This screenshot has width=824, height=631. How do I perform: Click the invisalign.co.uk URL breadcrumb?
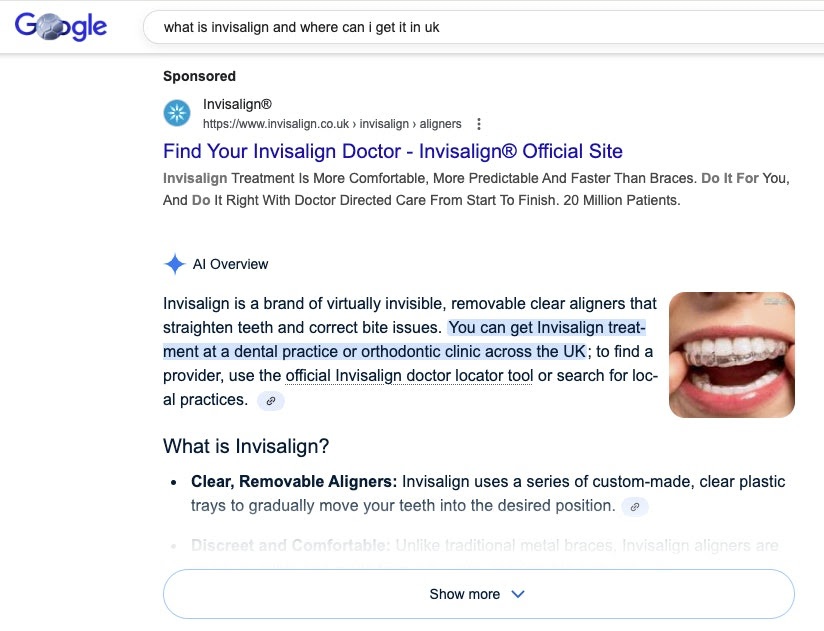[332, 124]
